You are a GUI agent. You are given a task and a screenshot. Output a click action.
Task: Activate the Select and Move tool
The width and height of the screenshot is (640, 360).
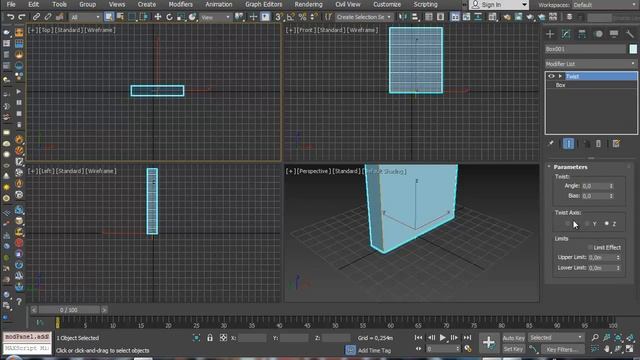[158, 17]
